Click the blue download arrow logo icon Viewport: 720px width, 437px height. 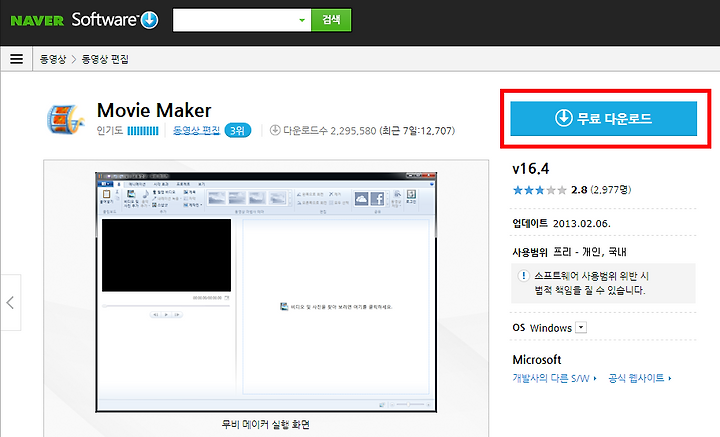point(149,20)
